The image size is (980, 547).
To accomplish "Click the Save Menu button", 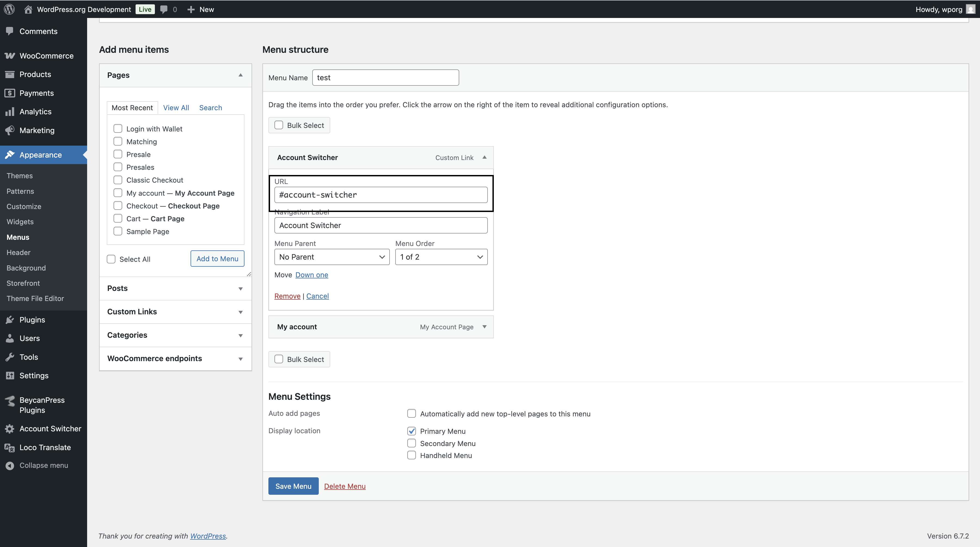I will click(x=293, y=486).
